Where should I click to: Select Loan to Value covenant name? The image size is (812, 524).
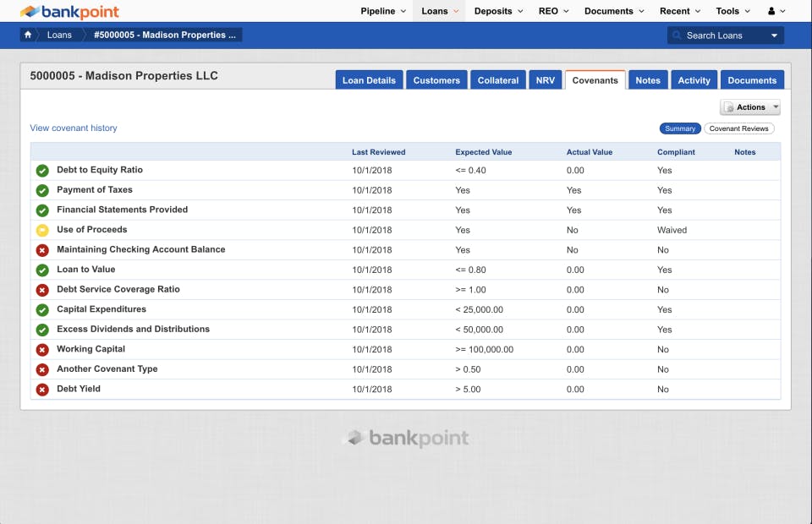(86, 269)
